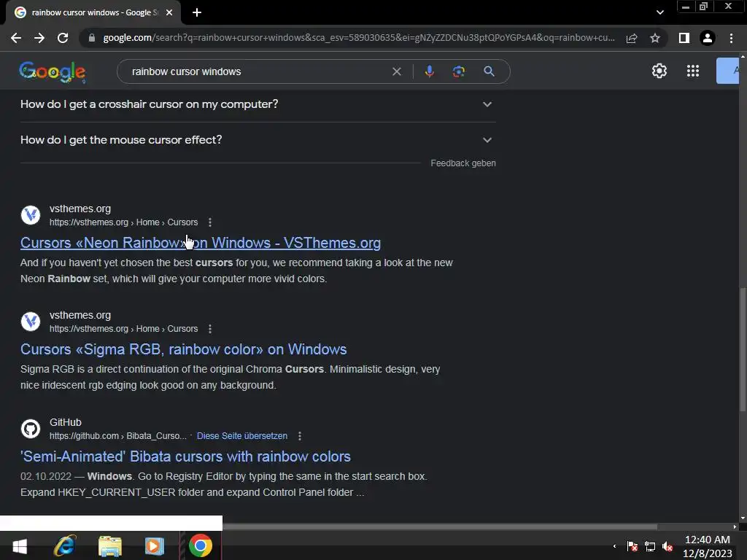The width and height of the screenshot is (747, 560).
Task: Open the tab search dropdown arrow
Action: [x=659, y=12]
